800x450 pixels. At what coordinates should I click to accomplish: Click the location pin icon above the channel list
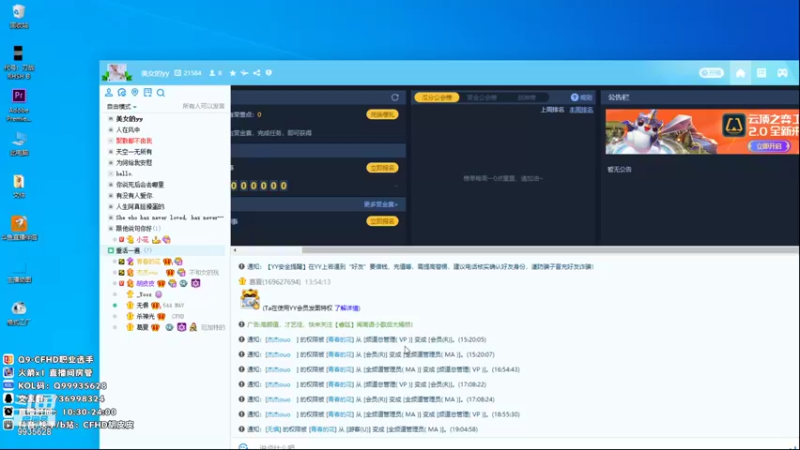pyautogui.click(x=135, y=92)
